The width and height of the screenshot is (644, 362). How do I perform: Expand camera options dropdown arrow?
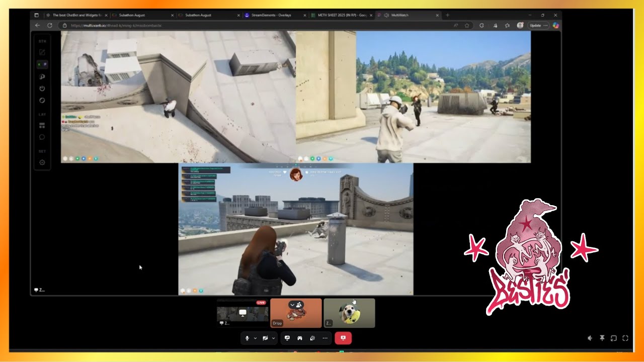[x=273, y=338]
